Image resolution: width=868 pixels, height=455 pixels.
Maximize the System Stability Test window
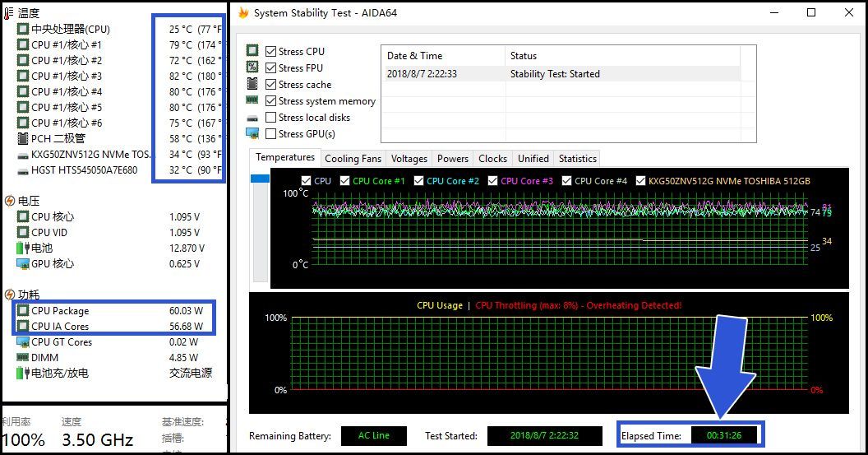811,12
